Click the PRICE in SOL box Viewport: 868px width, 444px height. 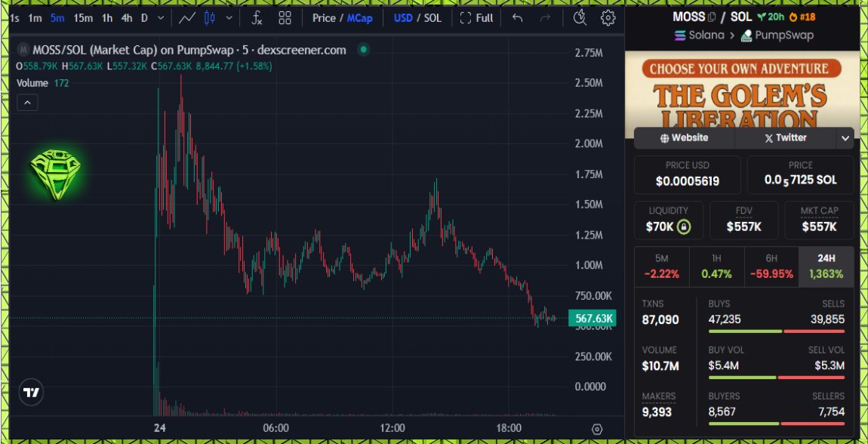point(801,175)
